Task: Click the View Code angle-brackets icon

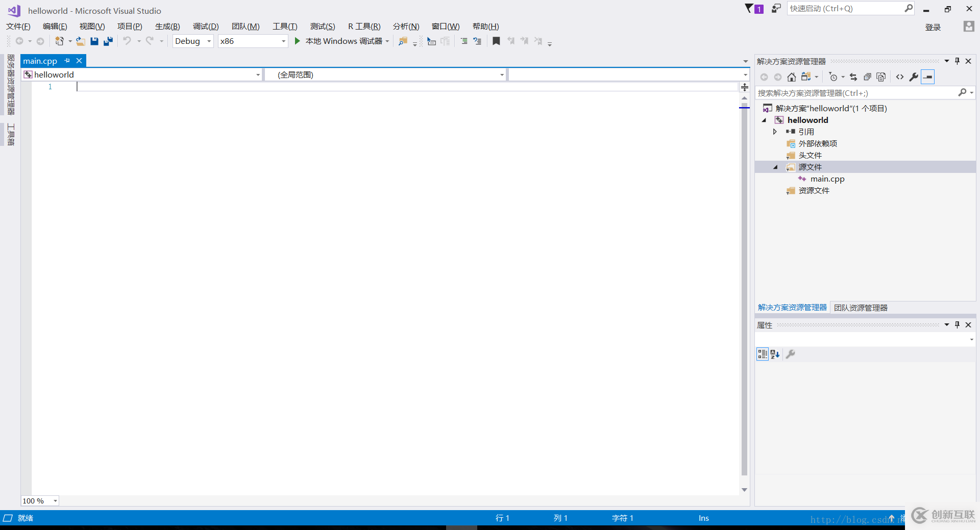Action: coord(900,77)
